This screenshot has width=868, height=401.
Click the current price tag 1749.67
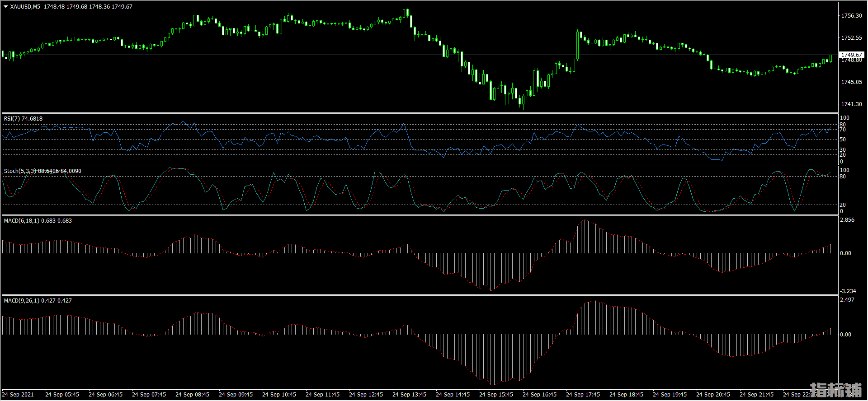point(851,55)
